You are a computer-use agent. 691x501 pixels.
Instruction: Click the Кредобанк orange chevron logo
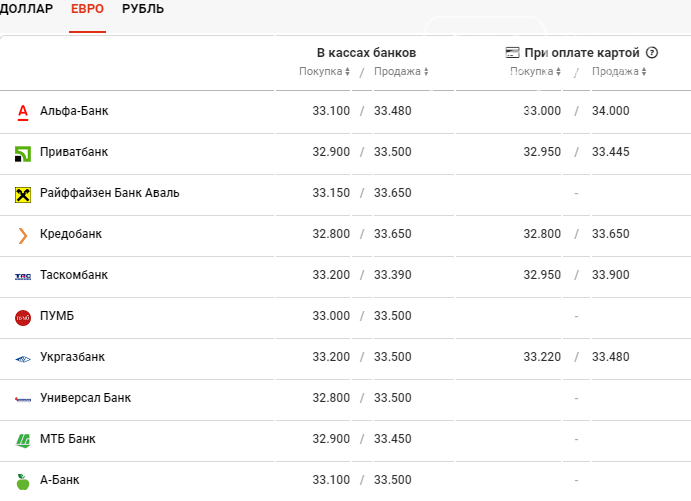click(23, 235)
